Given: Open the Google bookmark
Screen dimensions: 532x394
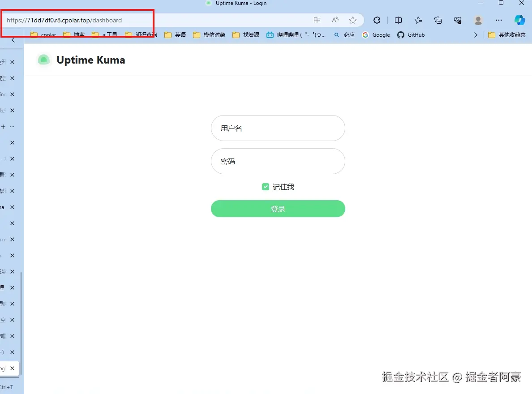Looking at the screenshot, I should [x=376, y=35].
